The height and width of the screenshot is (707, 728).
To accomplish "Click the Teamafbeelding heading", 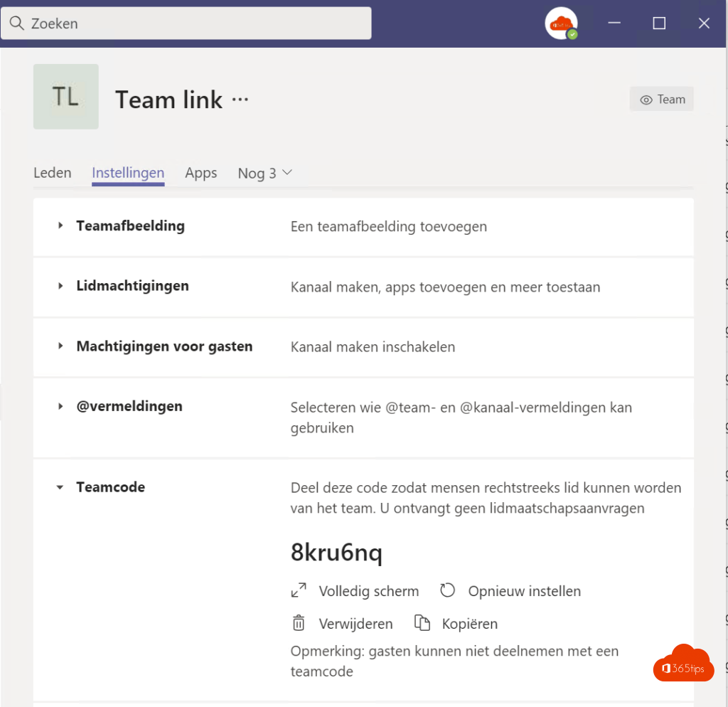I will pos(131,225).
